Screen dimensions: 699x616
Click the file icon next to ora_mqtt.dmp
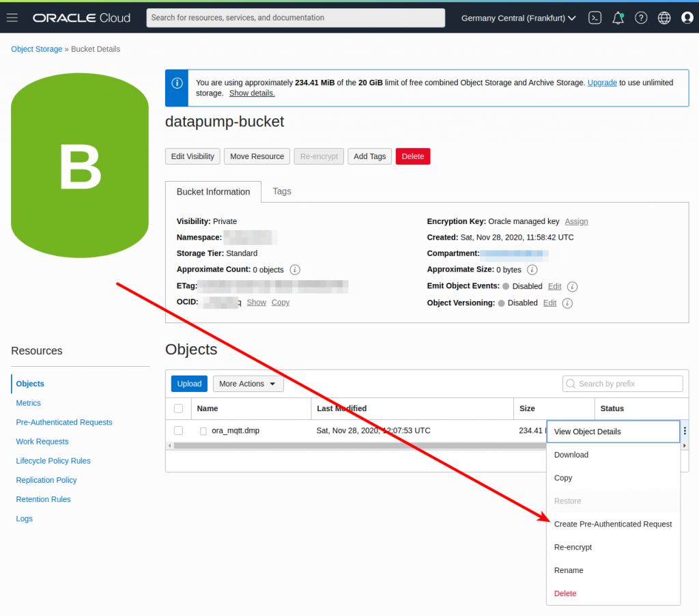[x=203, y=431]
